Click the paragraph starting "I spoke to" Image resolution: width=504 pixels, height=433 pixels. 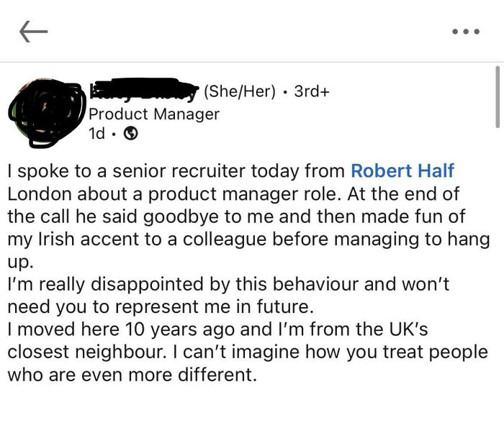click(245, 216)
